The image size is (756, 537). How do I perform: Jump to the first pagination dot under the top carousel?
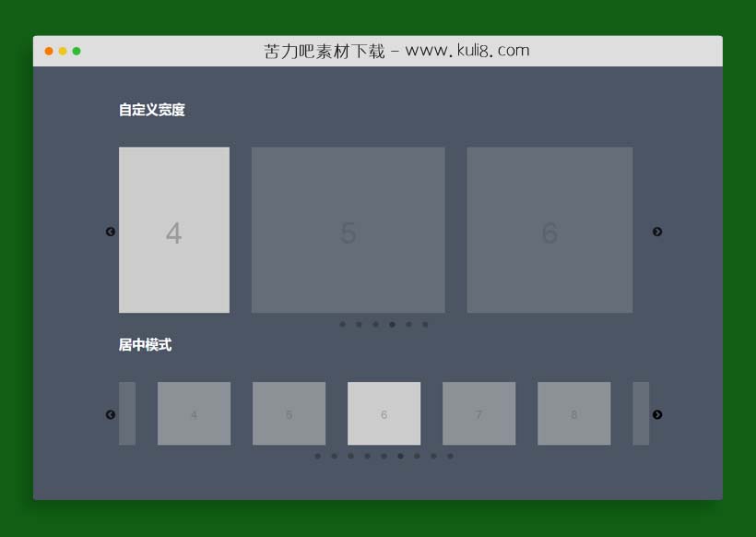[x=343, y=325]
